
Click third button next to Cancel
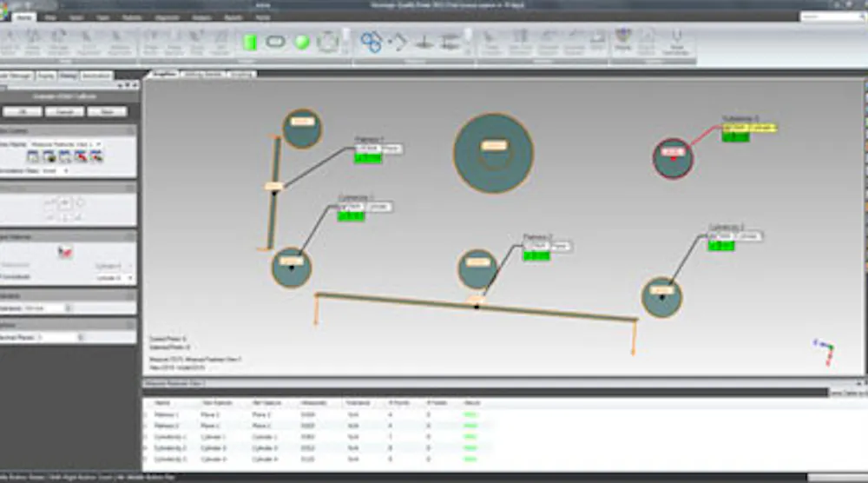point(107,111)
